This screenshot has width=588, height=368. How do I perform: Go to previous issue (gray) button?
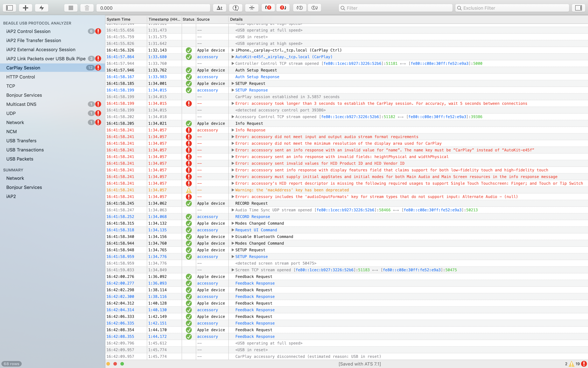(x=300, y=8)
